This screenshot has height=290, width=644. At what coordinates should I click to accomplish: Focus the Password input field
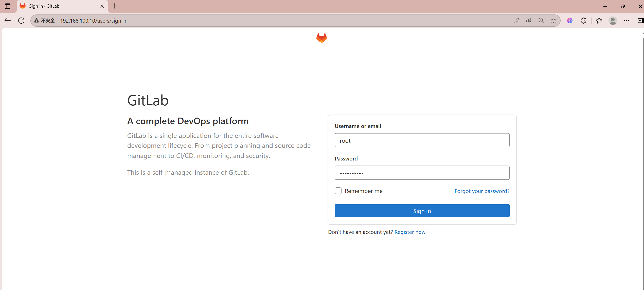pos(422,173)
